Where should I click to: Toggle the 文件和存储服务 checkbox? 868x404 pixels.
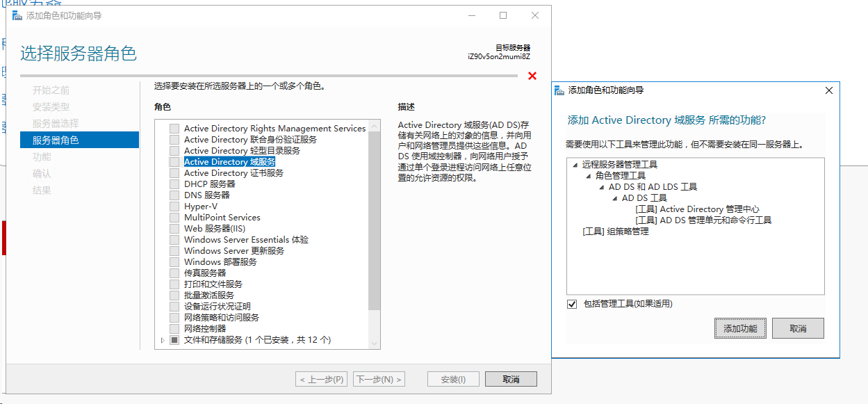click(174, 340)
